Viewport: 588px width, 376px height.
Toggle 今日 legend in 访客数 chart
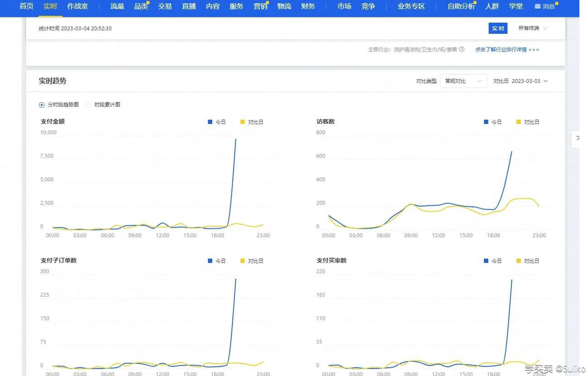click(x=493, y=122)
